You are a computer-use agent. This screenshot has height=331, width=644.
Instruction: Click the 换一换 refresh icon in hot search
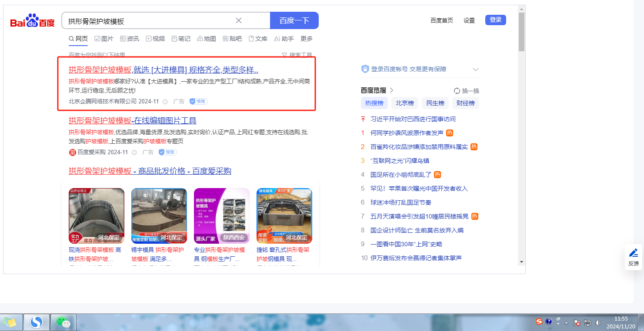click(x=457, y=91)
